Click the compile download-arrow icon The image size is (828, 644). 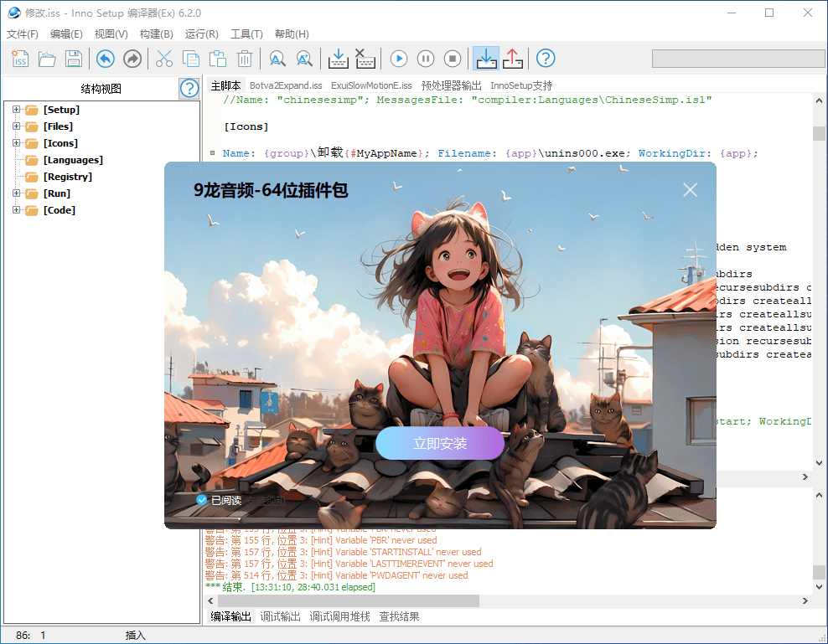click(x=338, y=59)
